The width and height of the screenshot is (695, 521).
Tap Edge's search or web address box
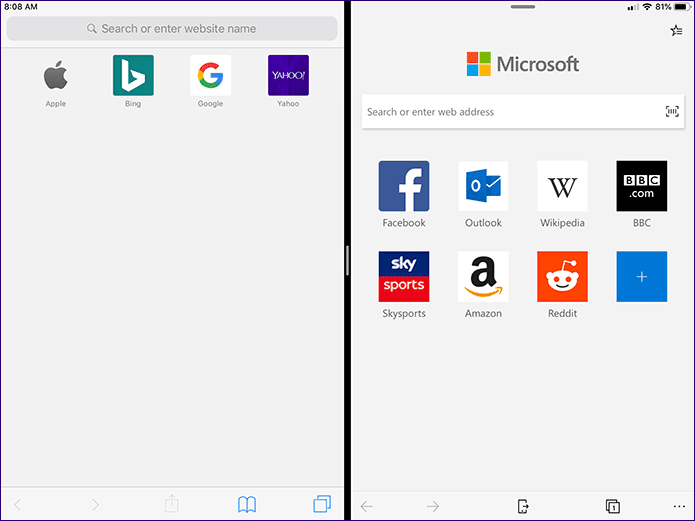(x=523, y=112)
